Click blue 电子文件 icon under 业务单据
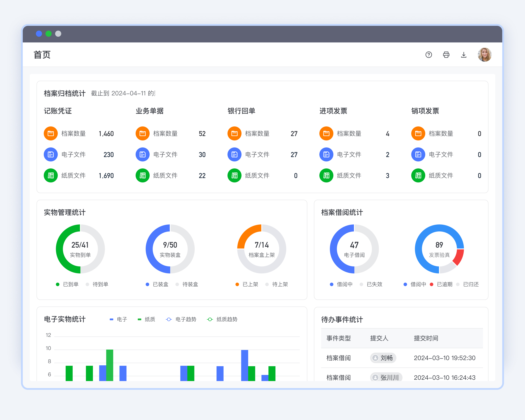This screenshot has width=525, height=420. [142, 154]
